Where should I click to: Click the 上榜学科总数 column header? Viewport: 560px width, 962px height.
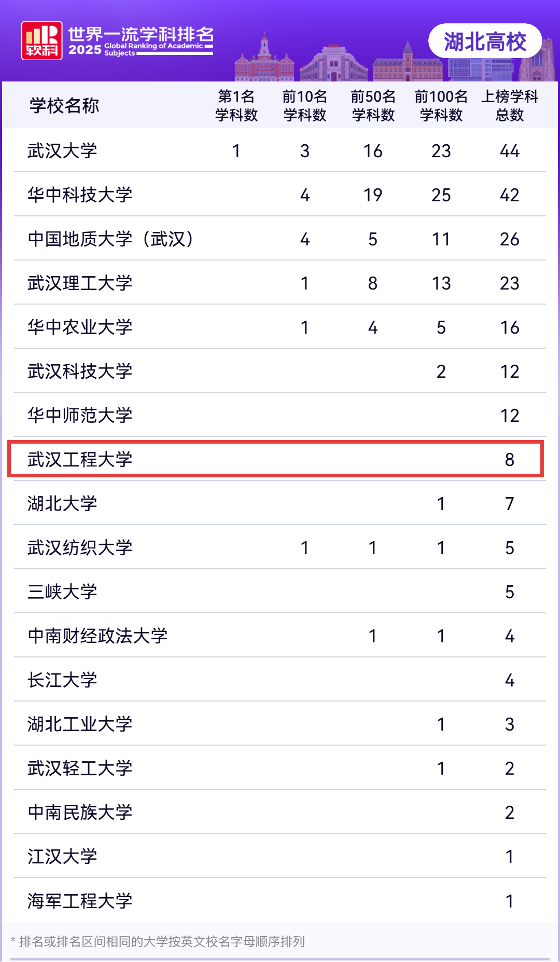(x=509, y=105)
